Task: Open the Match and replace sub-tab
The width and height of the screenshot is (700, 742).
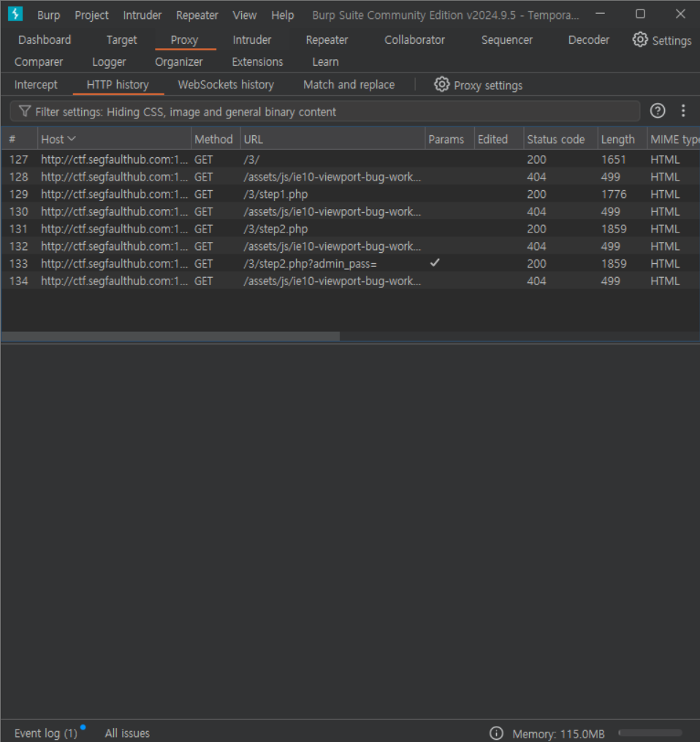Action: click(349, 85)
